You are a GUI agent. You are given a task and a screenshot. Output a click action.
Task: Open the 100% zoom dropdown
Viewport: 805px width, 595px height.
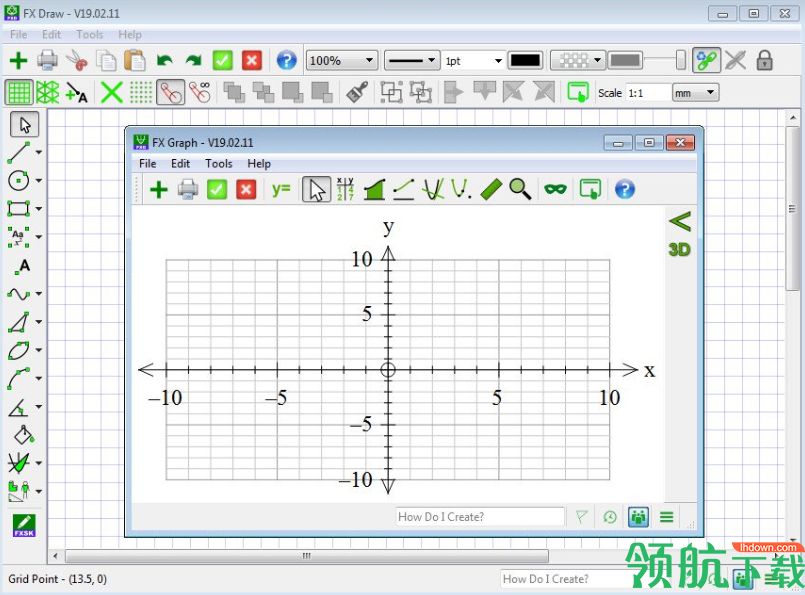click(342, 61)
